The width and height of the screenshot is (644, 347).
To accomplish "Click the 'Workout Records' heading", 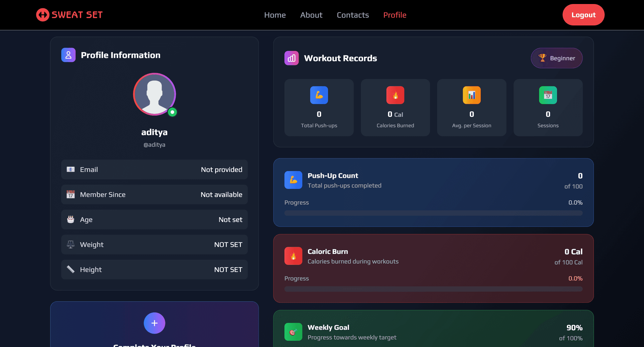I will pyautogui.click(x=340, y=58).
